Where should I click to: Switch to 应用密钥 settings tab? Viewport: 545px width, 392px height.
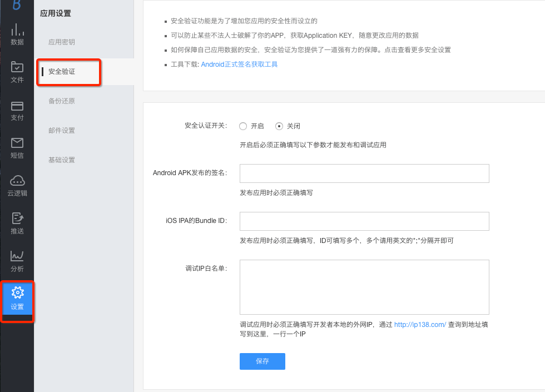(x=61, y=42)
